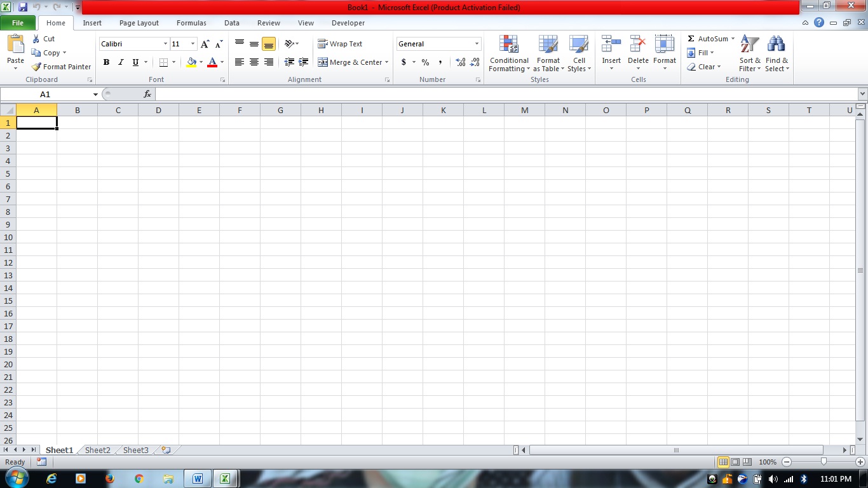868x488 pixels.
Task: Click the Grow Font icon
Action: point(205,44)
